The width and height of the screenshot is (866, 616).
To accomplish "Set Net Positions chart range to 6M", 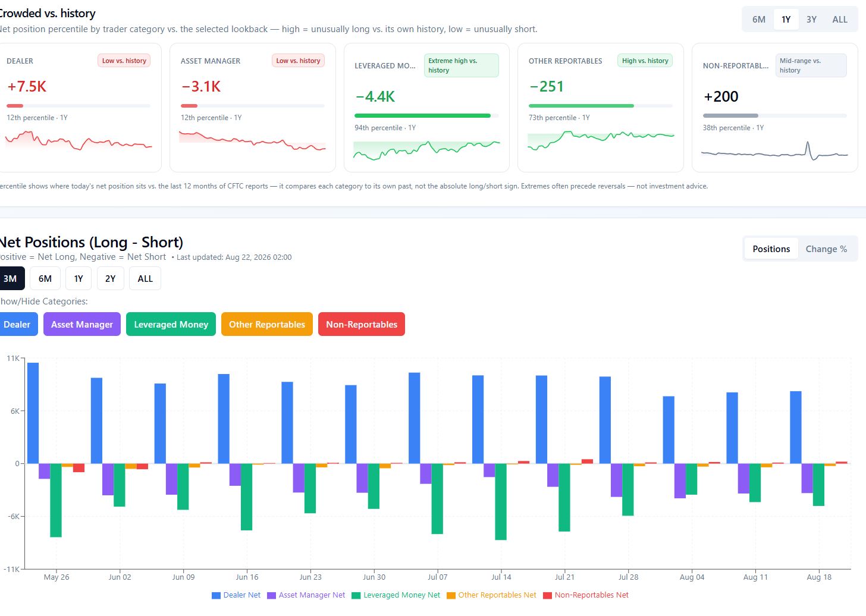I will [x=45, y=278].
